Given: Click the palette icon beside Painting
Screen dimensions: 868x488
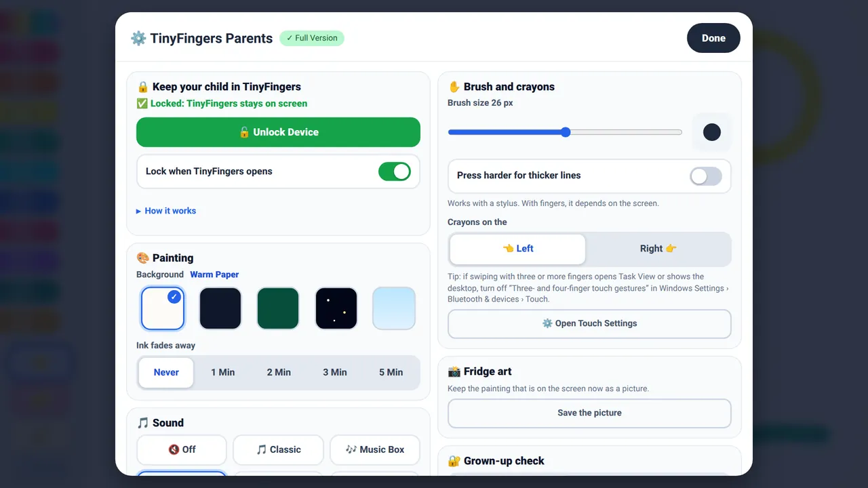Looking at the screenshot, I should [142, 258].
